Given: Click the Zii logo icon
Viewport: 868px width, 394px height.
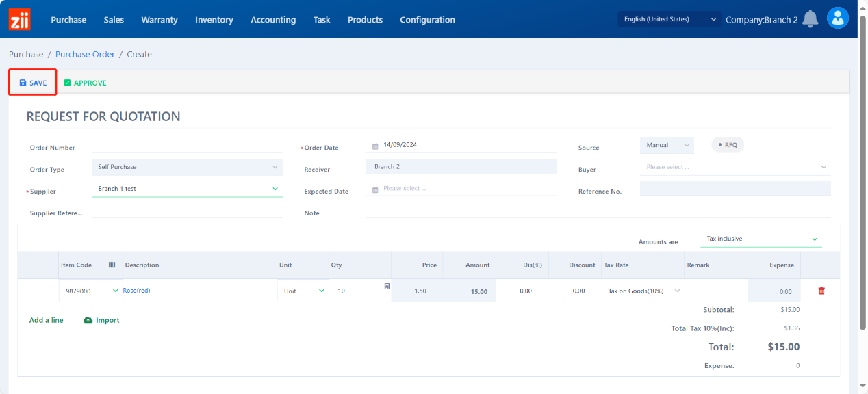Looking at the screenshot, I should (x=19, y=19).
